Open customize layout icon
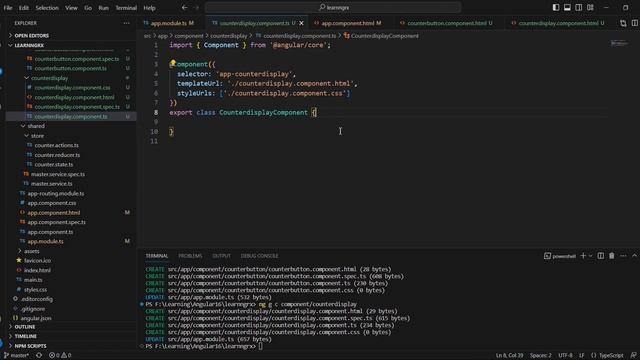The image size is (640, 360). click(590, 7)
